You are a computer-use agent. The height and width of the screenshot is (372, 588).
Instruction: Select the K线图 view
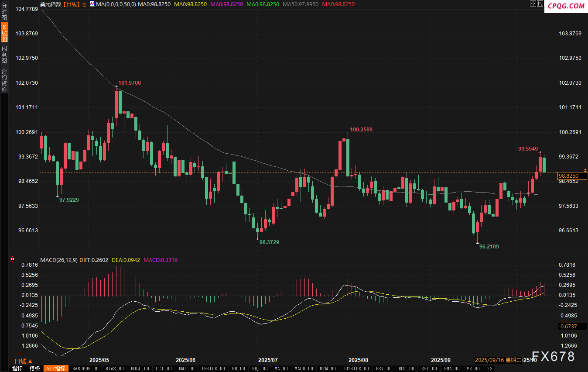tap(4, 33)
